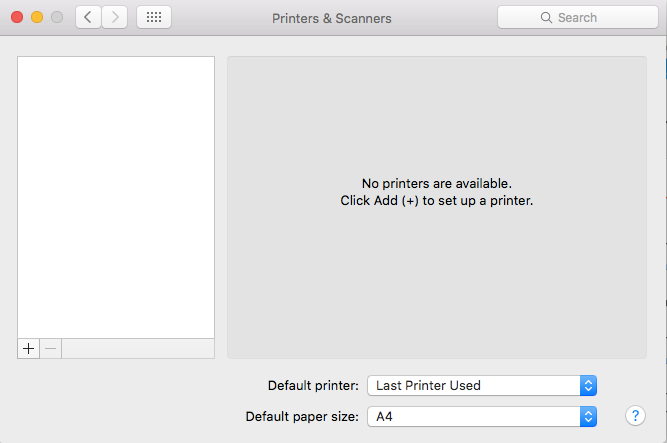The image size is (667, 443).
Task: Minimize the window with the yellow button
Action: click(x=37, y=17)
